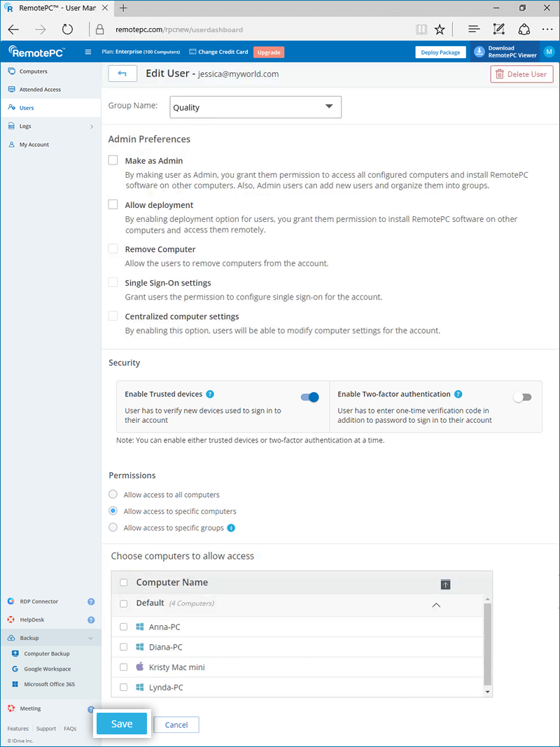This screenshot has width=560, height=747.
Task: Enable the Allow deployment checkbox
Action: pos(113,204)
